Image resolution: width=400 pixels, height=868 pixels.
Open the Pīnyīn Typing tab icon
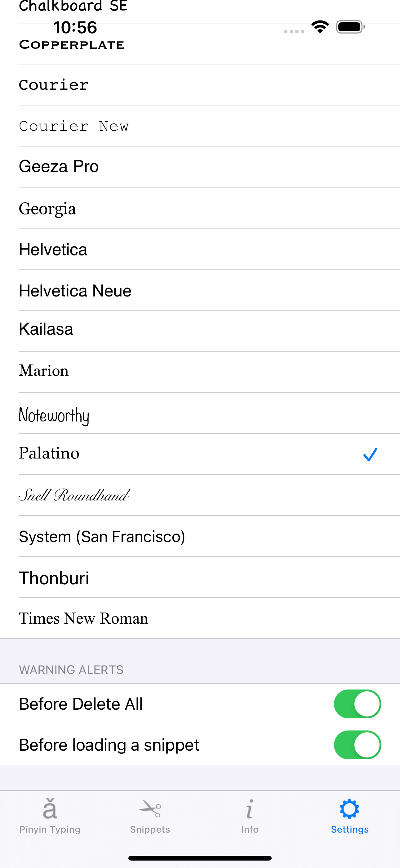pos(50,809)
